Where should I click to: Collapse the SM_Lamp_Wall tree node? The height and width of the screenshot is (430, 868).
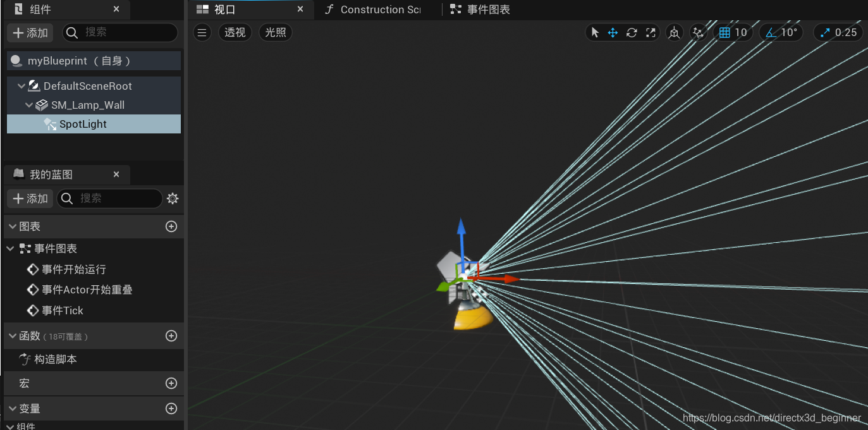pos(29,105)
